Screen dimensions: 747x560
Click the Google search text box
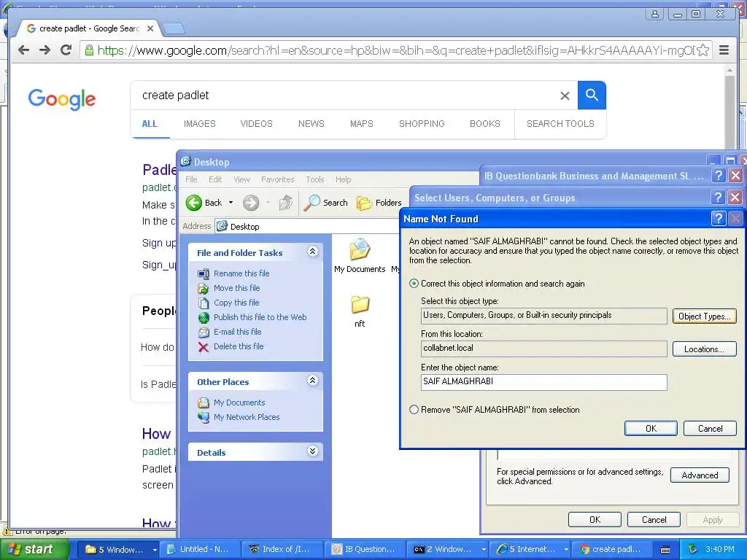348,96
